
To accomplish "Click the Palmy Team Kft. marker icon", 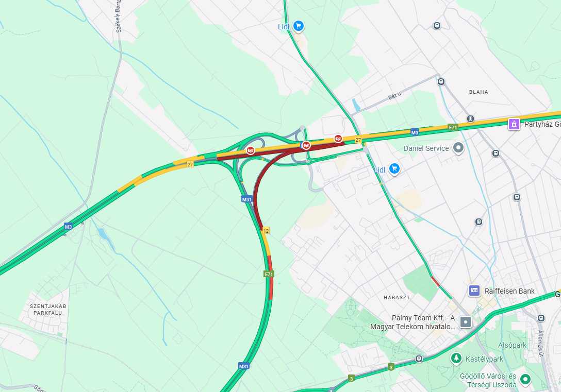I will (x=466, y=322).
